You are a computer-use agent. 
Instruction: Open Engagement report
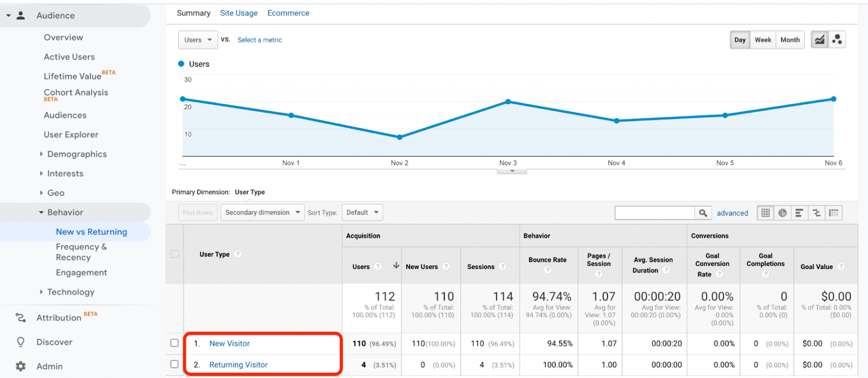click(x=81, y=273)
